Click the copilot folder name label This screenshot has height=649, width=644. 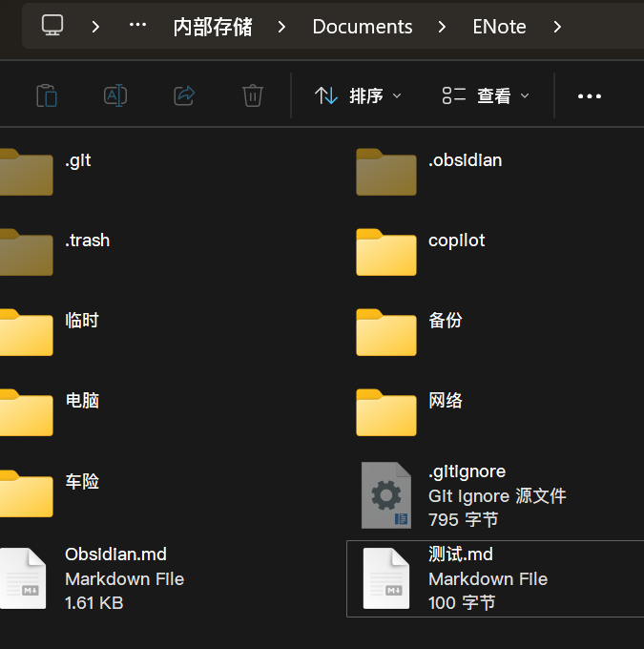[x=456, y=241]
